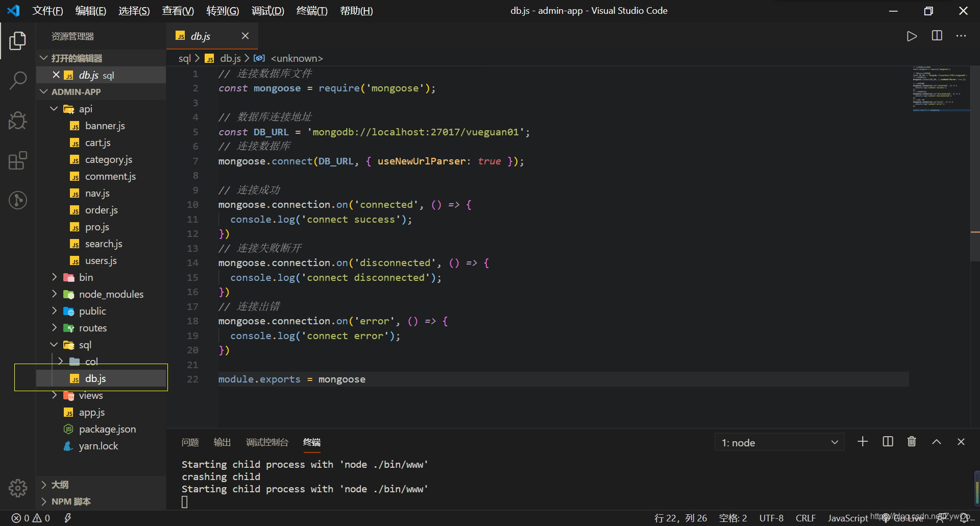
Task: Open the Manage gear settings icon
Action: [18, 488]
